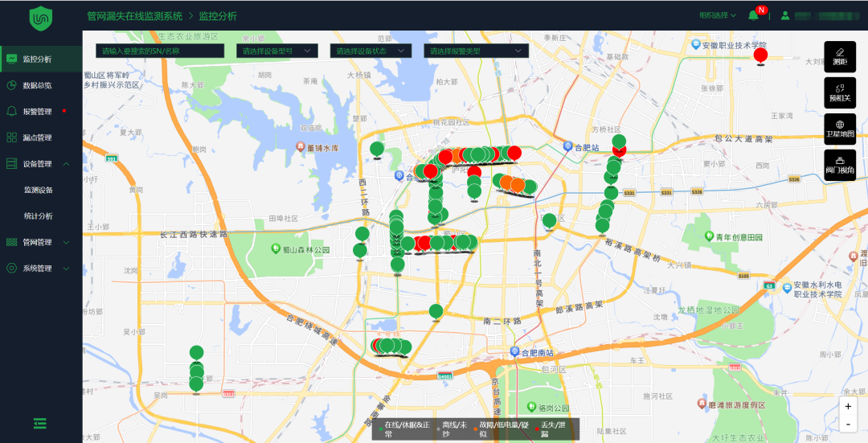
Task: Open the 请选择设备状态 device status dropdown
Action: click(x=371, y=51)
